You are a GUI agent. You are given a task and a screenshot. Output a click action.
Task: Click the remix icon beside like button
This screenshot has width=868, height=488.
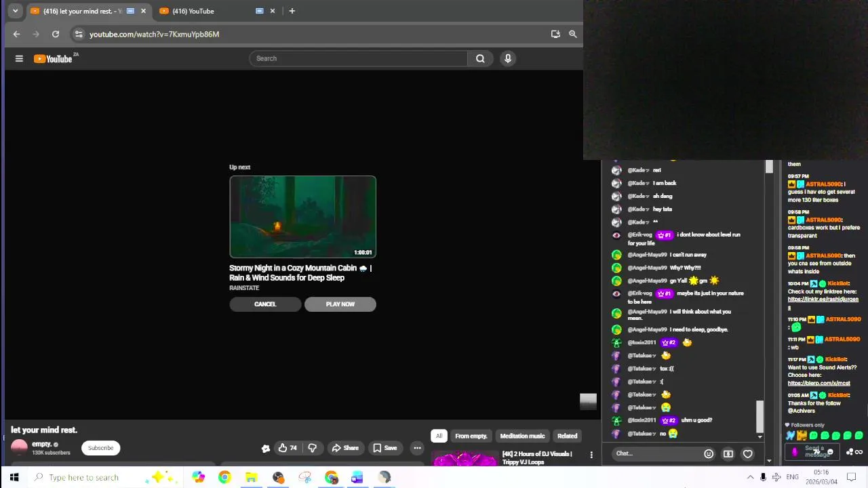pos(266,448)
